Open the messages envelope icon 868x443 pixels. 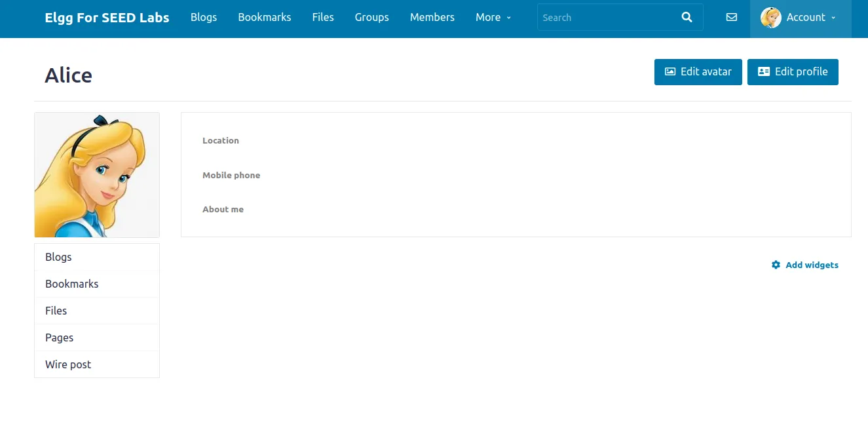tap(732, 18)
